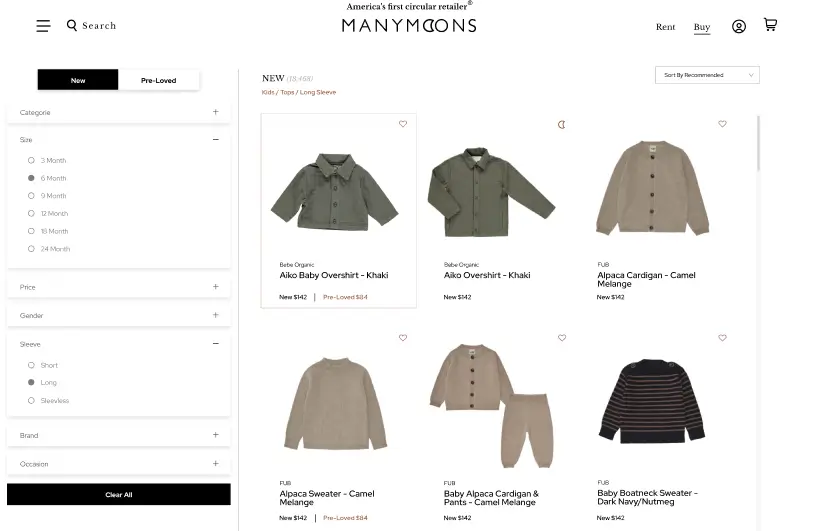Select the 3 Month size option
Image resolution: width=816 pixels, height=531 pixels.
31,160
